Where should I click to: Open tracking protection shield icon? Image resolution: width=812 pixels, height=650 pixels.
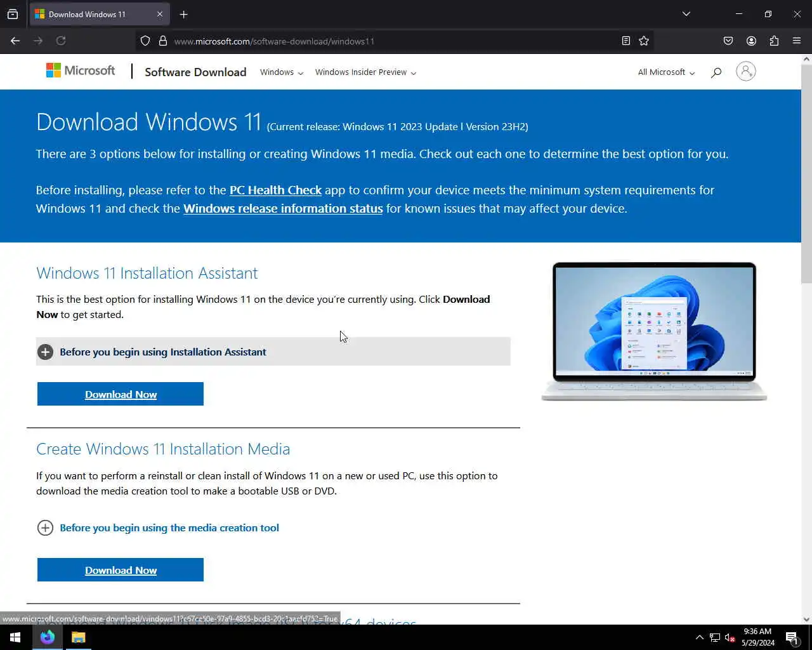[145, 41]
